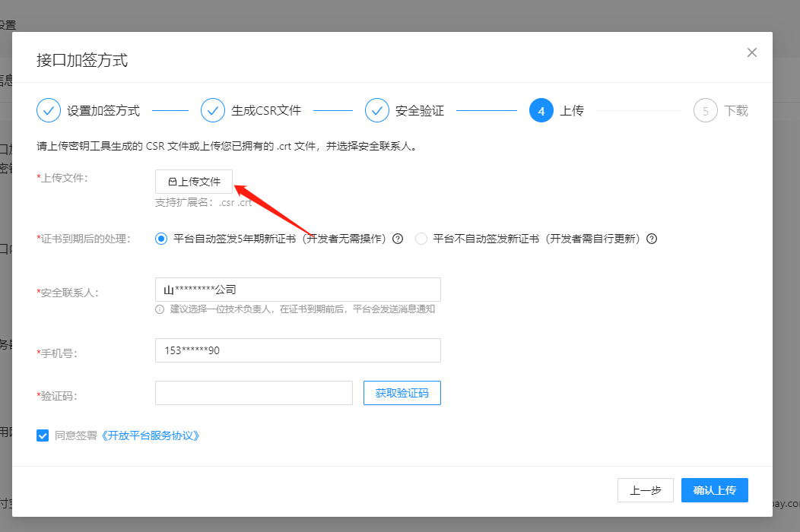Screen dimensions: 800x532
Task: Open help icon beside 开发者无需操作 option
Action: coord(398,239)
